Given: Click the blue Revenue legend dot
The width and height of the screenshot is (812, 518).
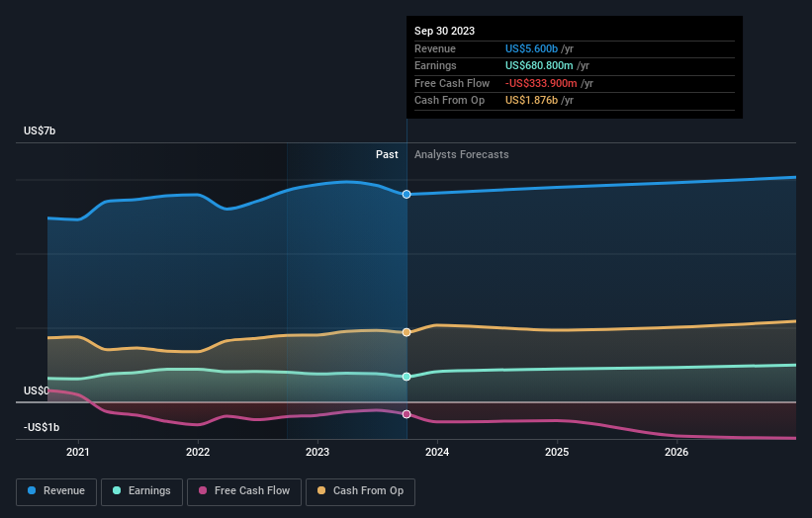Looking at the screenshot, I should [32, 490].
